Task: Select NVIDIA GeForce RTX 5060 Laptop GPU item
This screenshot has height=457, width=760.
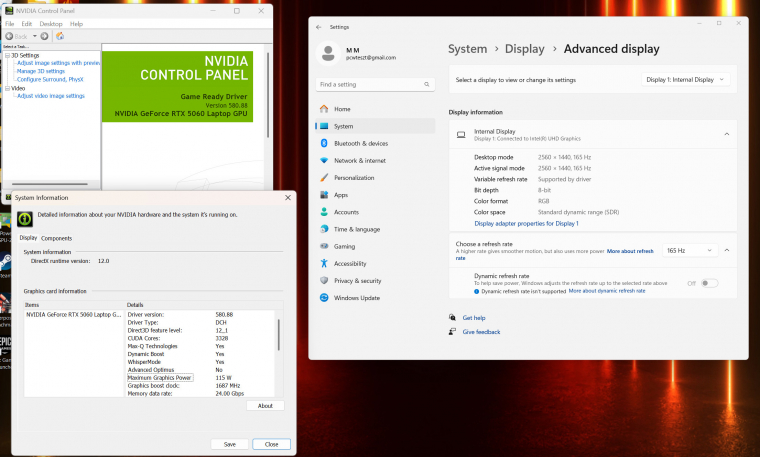Action: [74, 315]
